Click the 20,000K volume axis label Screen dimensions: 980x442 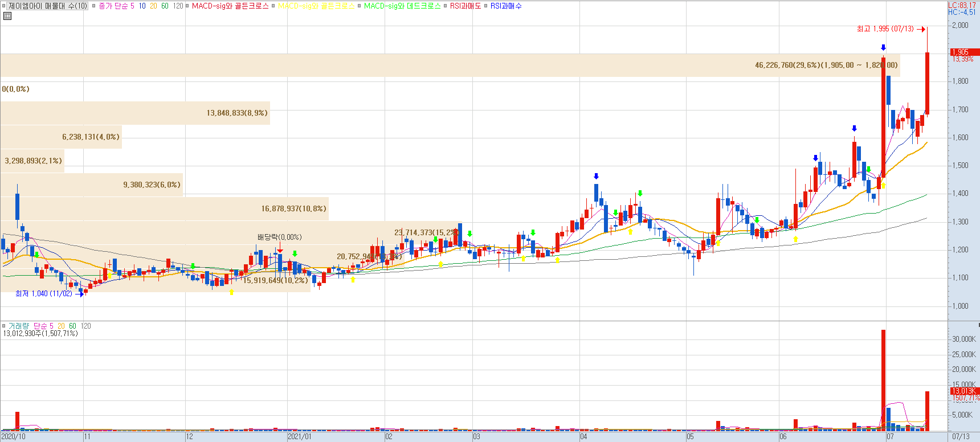click(964, 369)
